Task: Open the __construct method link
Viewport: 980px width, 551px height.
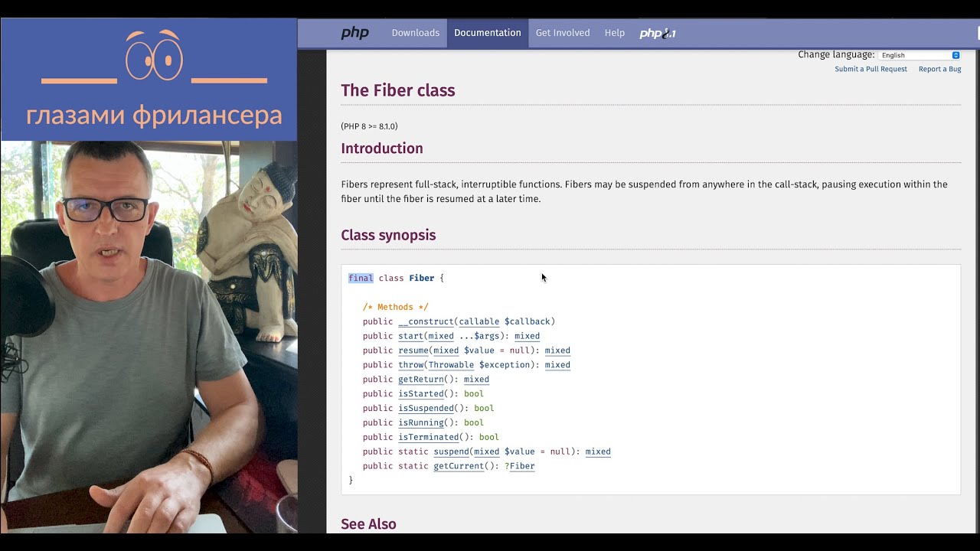Action: 426,321
